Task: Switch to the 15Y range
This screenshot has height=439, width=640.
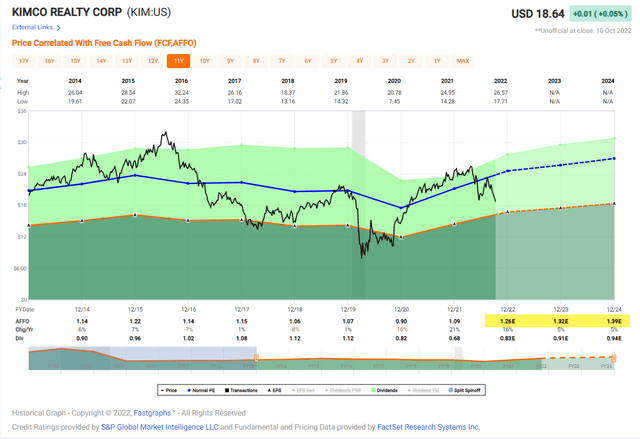Action: (x=76, y=61)
